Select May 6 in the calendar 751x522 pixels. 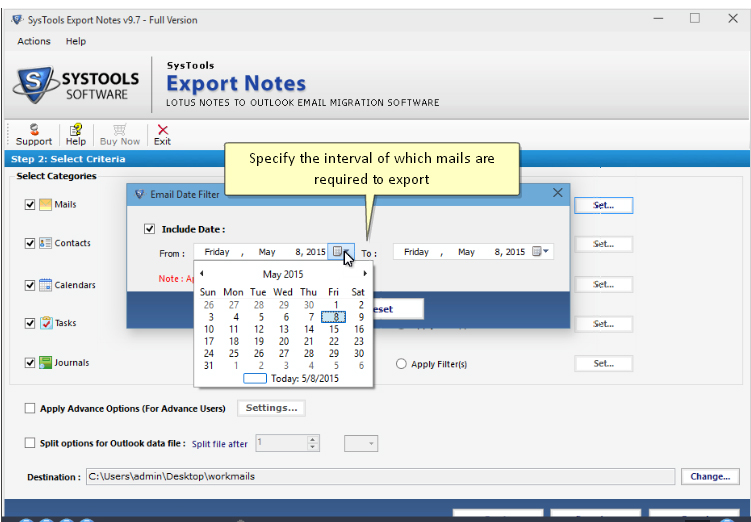coord(286,317)
